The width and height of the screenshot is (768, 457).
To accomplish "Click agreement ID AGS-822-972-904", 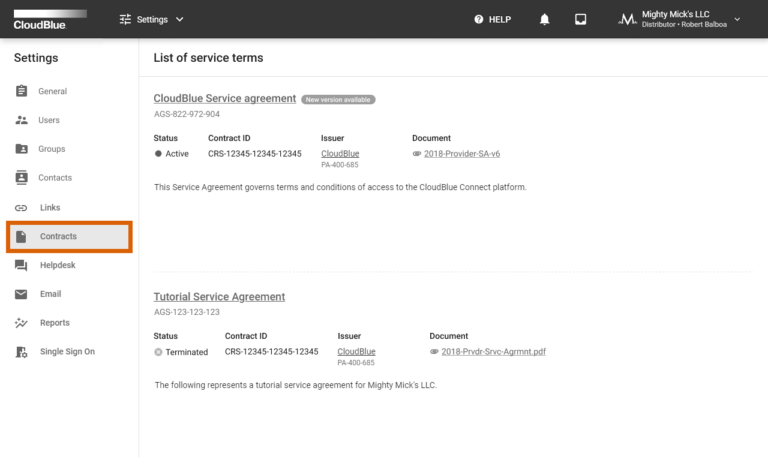I will pos(187,114).
